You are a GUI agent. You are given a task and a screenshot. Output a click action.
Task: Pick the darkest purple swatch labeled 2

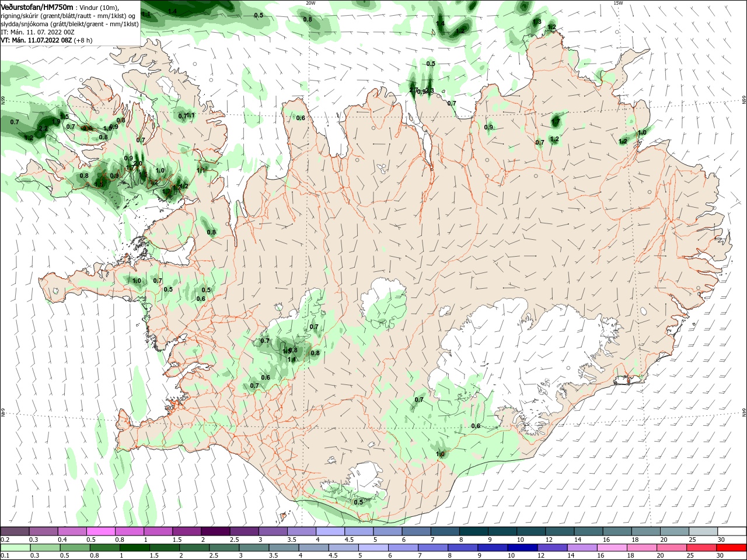[x=215, y=531]
